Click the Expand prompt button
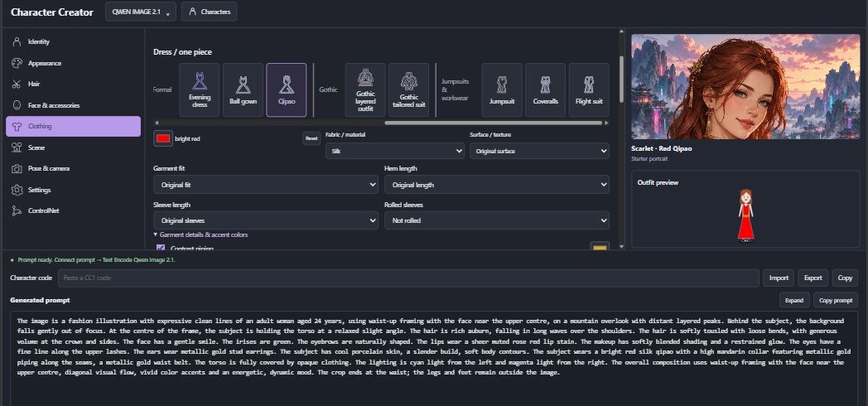 793,300
